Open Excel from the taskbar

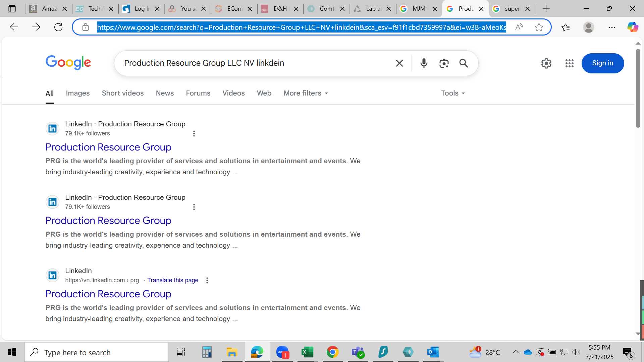click(307, 352)
